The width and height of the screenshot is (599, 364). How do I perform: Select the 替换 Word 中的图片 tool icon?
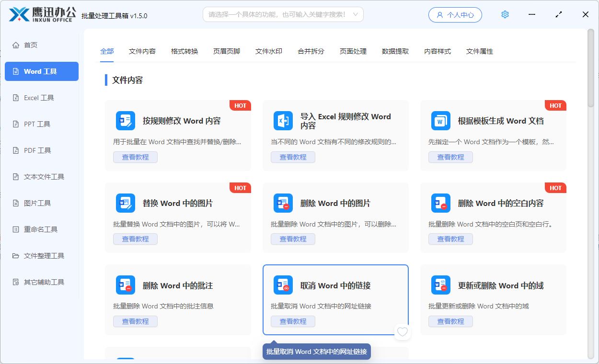click(126, 203)
